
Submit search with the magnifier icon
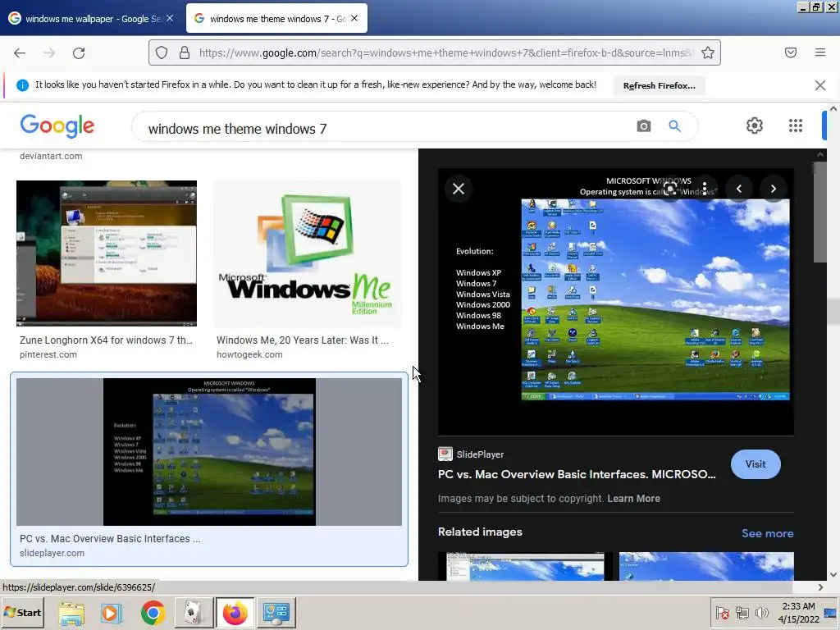pyautogui.click(x=674, y=126)
